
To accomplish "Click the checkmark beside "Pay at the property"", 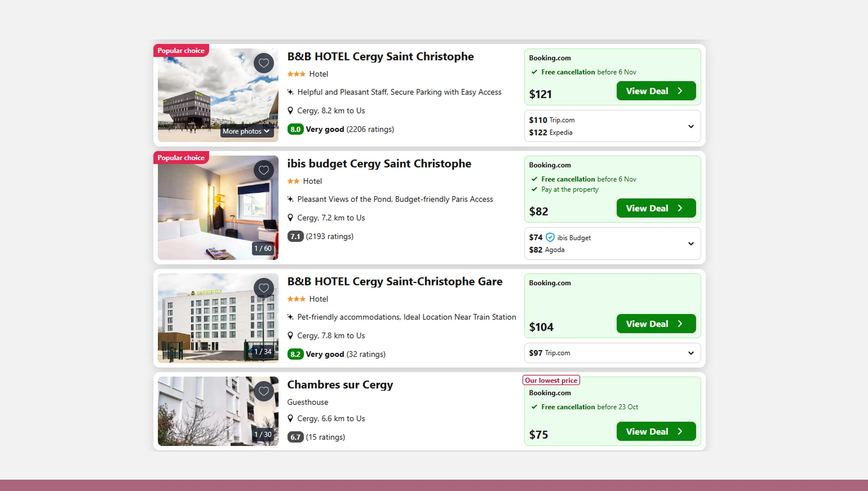I will coord(534,189).
